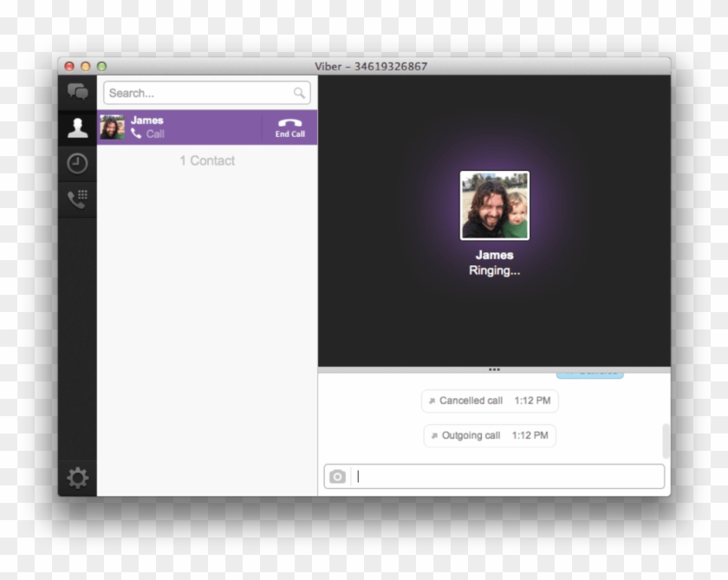Open the recent call history clock icon
Screen dimensions: 728x580
pos(76,161)
